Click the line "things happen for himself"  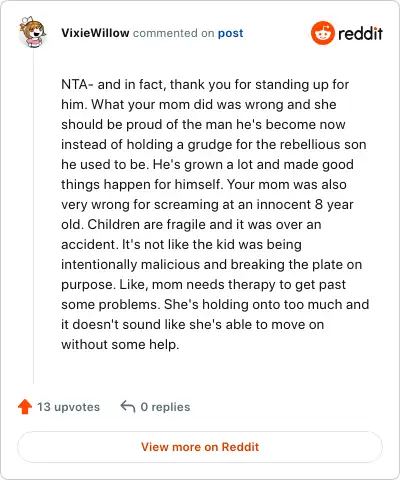(204, 184)
